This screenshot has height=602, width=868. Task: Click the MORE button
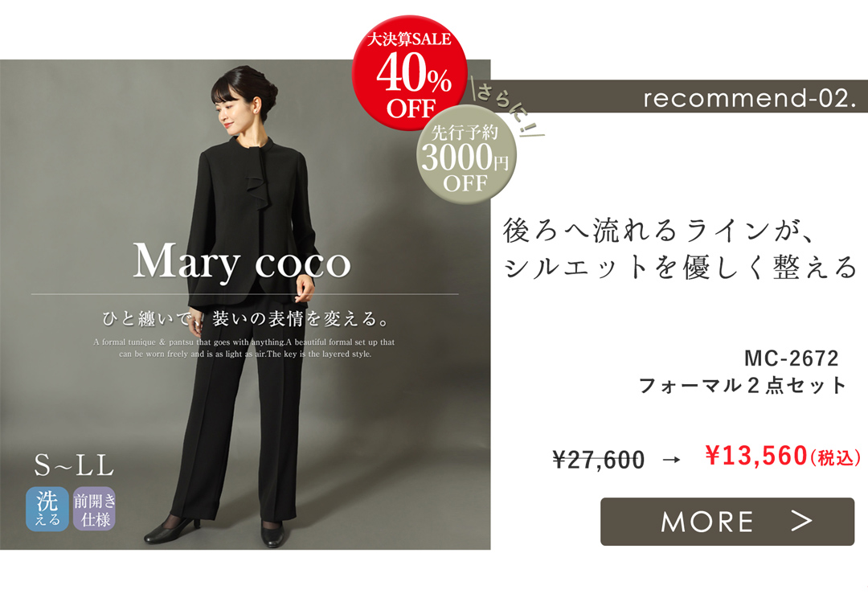(x=727, y=521)
